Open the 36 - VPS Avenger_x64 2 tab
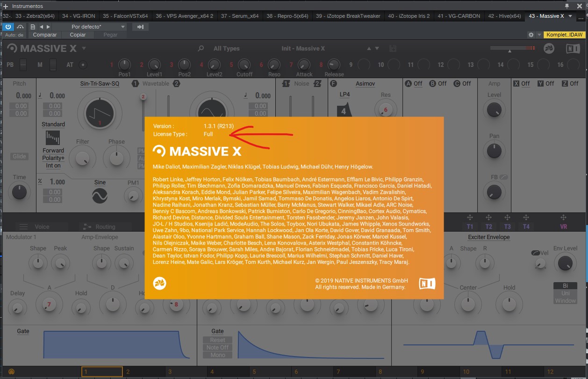Viewport: 588px width, 379px height. coord(185,16)
